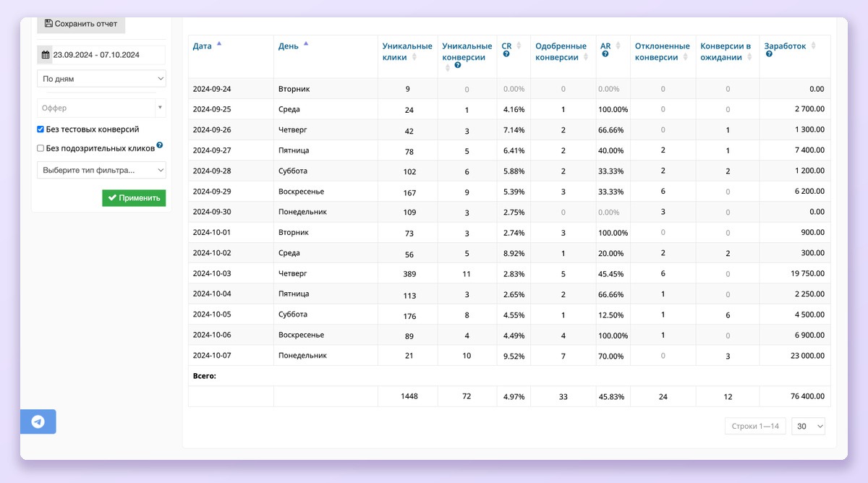The image size is (868, 483).
Task: Select the 2024-09-24 date cell
Action: coord(212,89)
